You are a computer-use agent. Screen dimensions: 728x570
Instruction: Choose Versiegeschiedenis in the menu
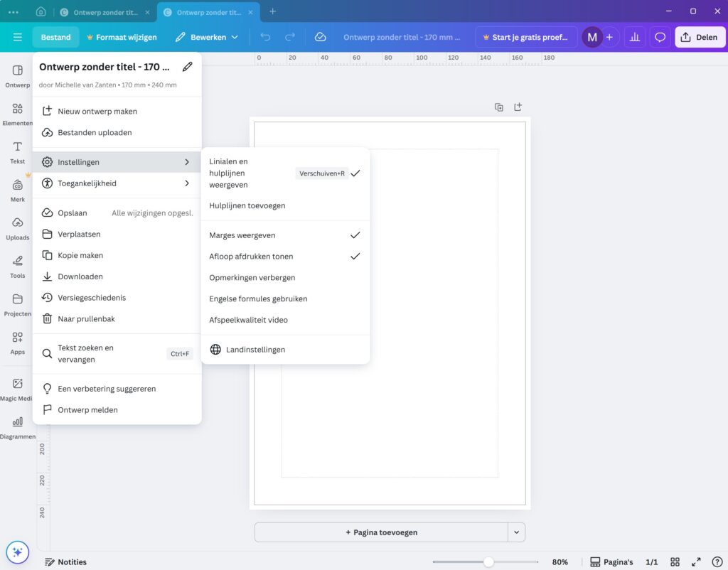pos(92,298)
